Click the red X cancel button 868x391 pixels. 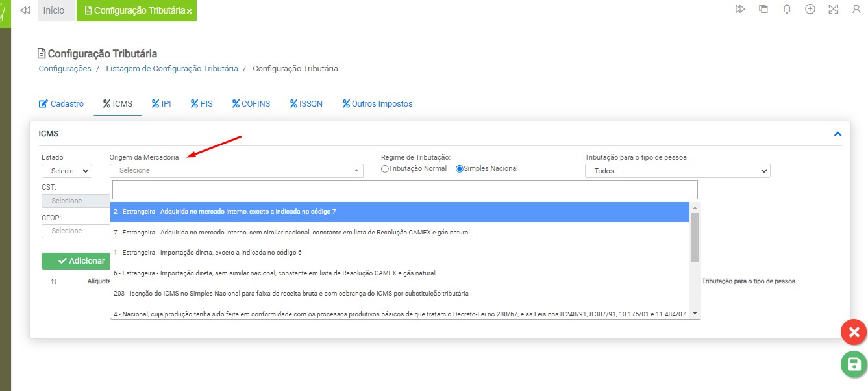coord(854,333)
